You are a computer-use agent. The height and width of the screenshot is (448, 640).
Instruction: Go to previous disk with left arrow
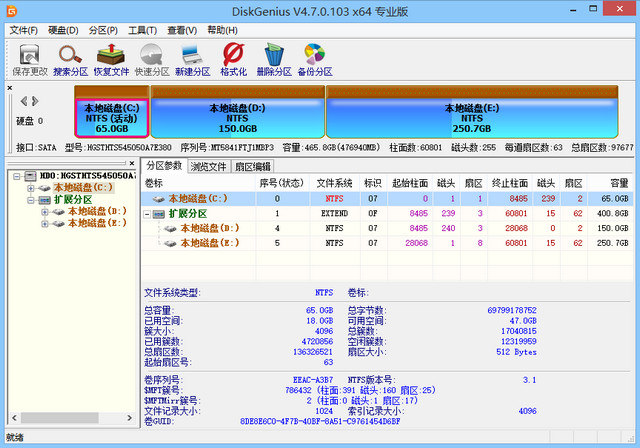[23, 101]
